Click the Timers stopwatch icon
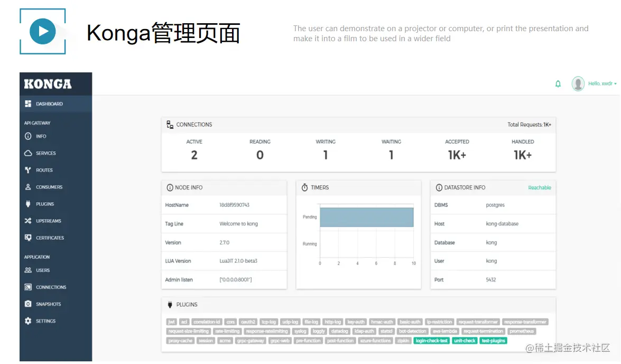This screenshot has height=364, width=621. coord(304,188)
